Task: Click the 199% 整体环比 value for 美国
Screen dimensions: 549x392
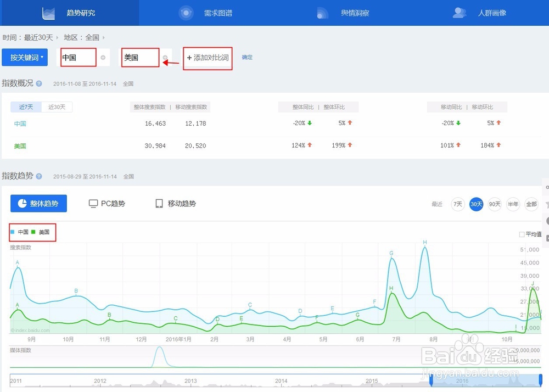Action: pos(339,145)
